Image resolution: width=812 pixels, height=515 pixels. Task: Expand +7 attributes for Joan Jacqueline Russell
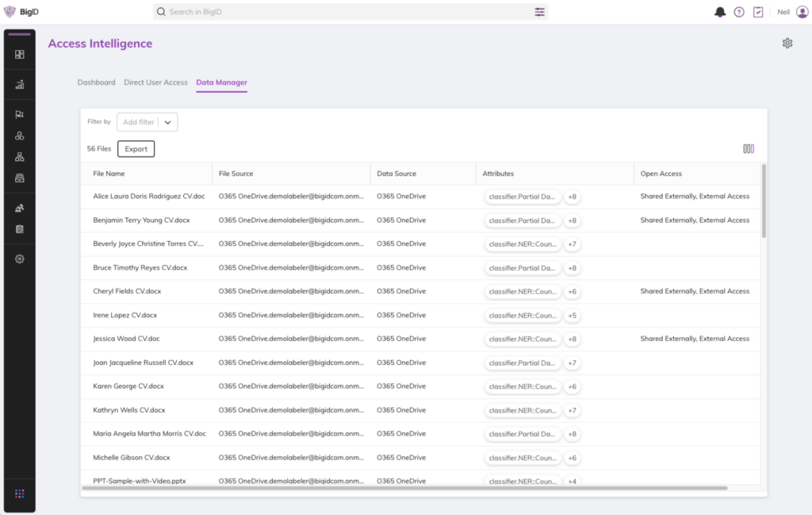click(573, 363)
